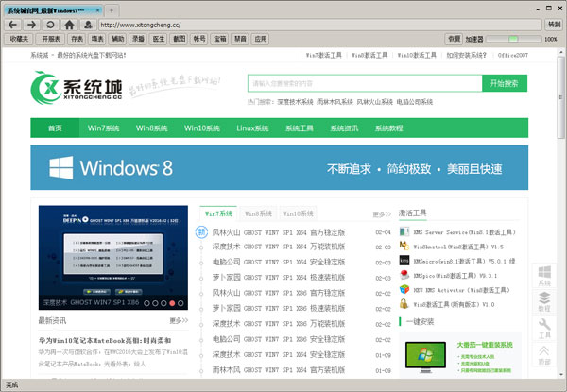Click the KMS Activator colorful cube icon
The height and width of the screenshot is (392, 567).
point(404,289)
